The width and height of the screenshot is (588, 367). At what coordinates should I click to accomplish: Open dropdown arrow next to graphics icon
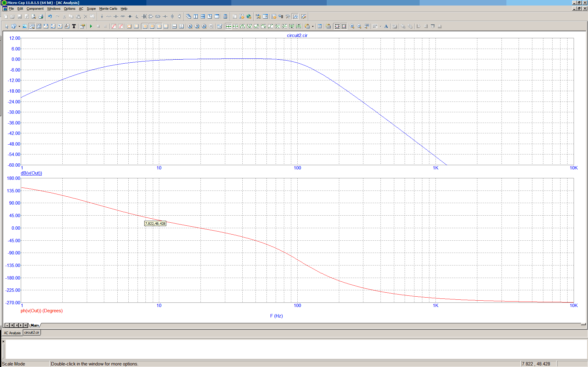[x=19, y=26]
